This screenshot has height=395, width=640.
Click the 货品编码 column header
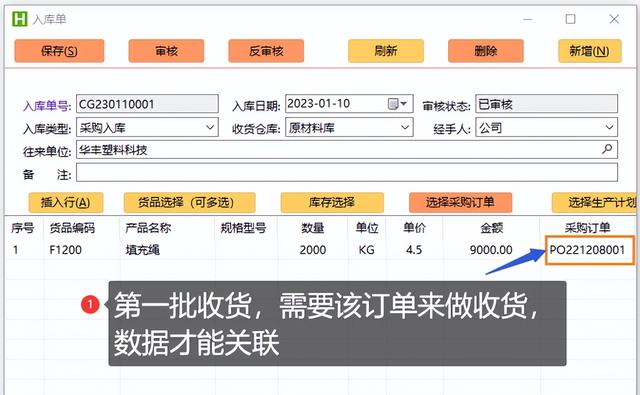[72, 228]
